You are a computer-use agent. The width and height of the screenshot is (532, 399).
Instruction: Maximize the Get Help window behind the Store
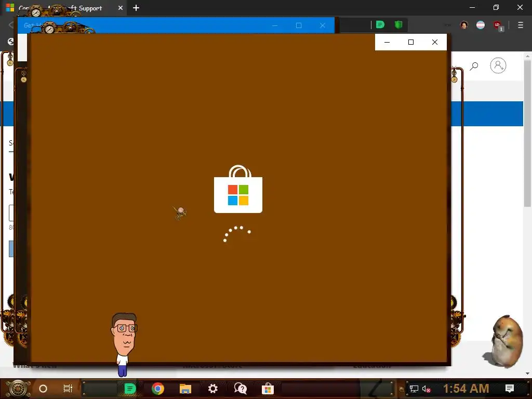[x=299, y=25]
